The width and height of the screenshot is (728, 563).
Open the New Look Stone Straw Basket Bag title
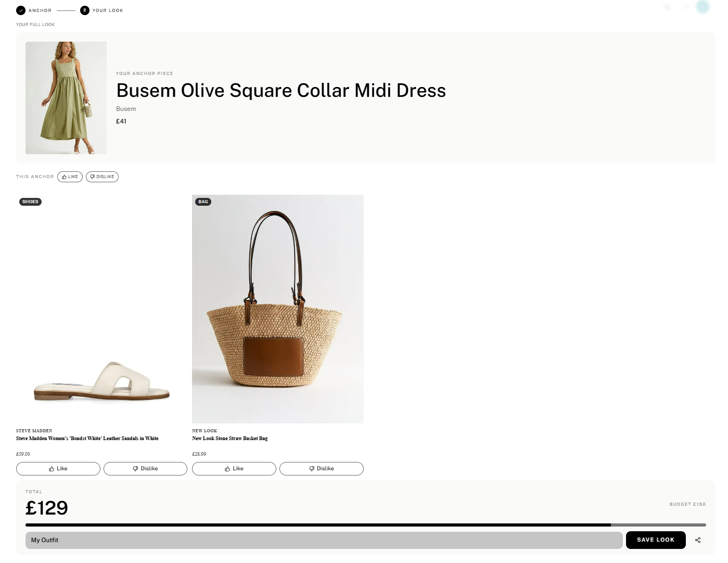tap(230, 439)
